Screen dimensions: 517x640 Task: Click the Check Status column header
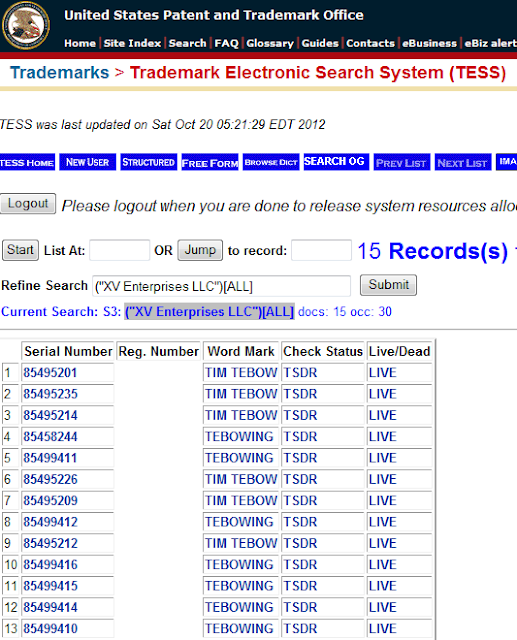(x=323, y=351)
